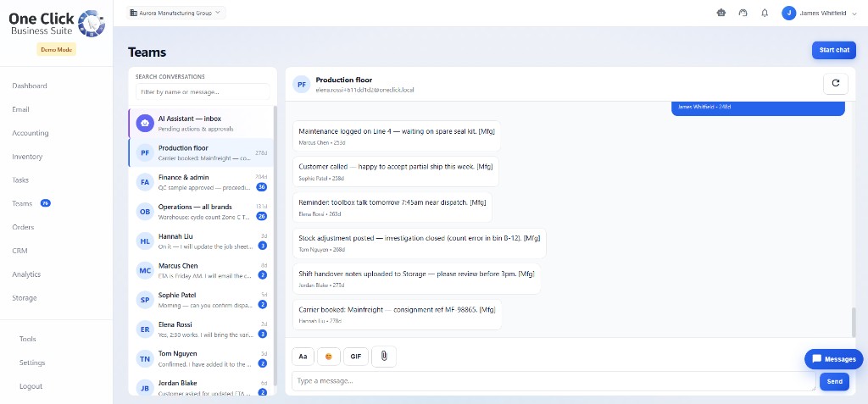Click the MC avatar for Marcus Chen
868x404 pixels.
coord(145,270)
